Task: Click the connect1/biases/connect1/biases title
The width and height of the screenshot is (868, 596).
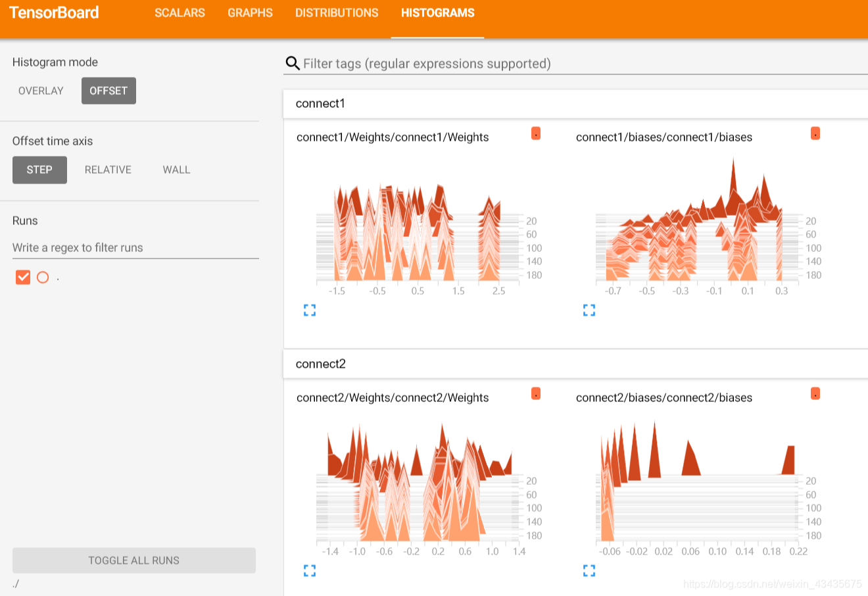Action: click(x=664, y=137)
